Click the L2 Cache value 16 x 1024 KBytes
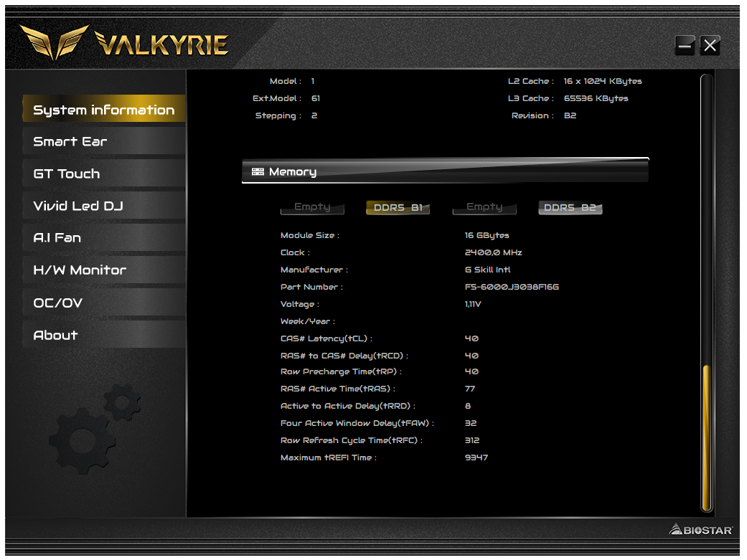 pos(603,81)
